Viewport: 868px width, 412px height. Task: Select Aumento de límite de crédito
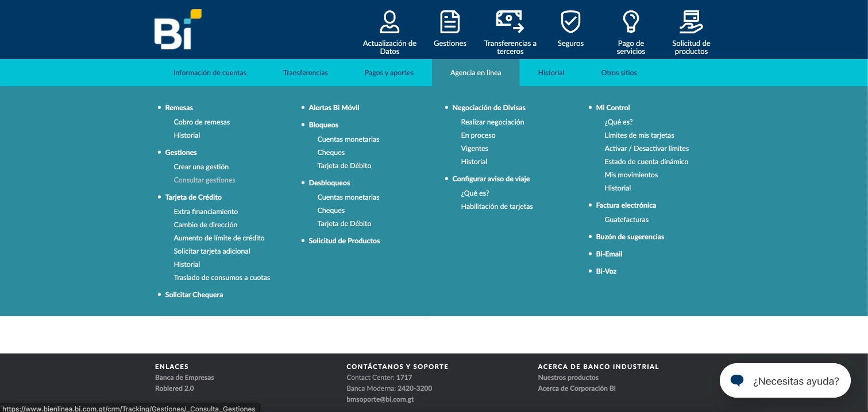coord(219,238)
